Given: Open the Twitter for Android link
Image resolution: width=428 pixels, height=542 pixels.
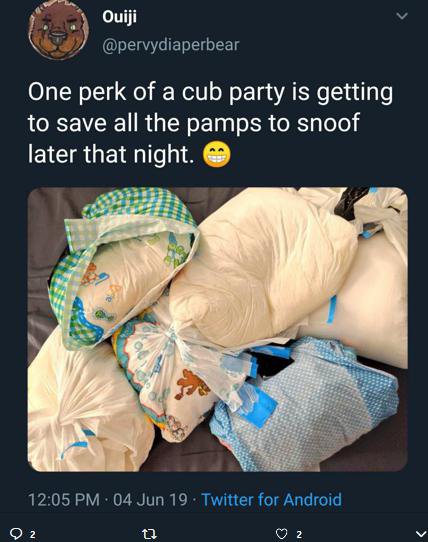Looking at the screenshot, I should pyautogui.click(x=271, y=499).
